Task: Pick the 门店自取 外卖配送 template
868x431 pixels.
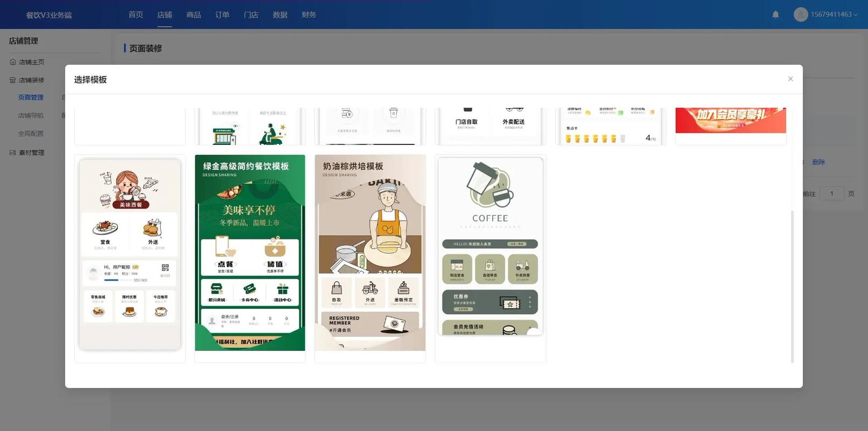Action: point(490,126)
